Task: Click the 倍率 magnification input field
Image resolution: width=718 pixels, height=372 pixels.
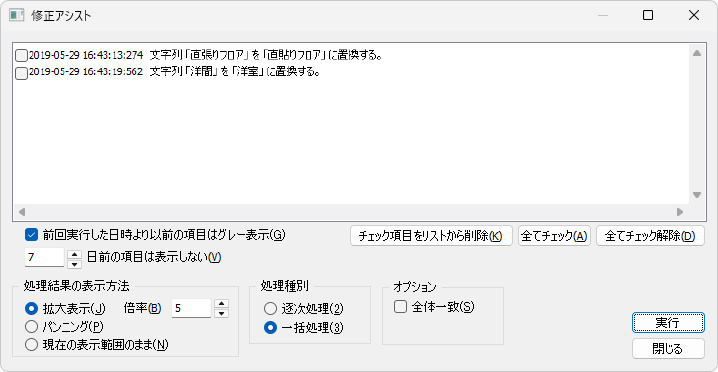Action: pyautogui.click(x=191, y=308)
